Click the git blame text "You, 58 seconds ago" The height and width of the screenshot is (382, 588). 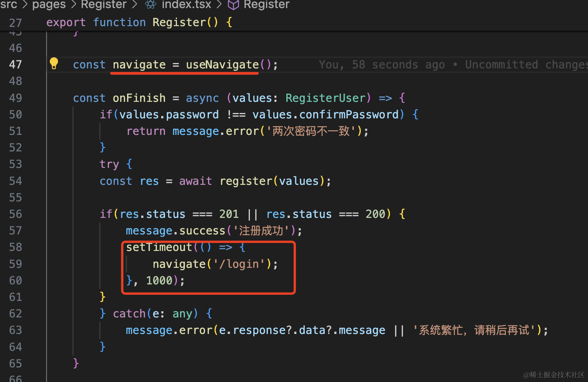(382, 65)
